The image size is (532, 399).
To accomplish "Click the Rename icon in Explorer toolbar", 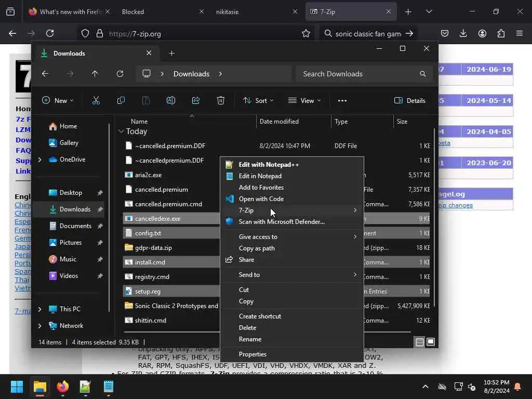I will tap(170, 100).
